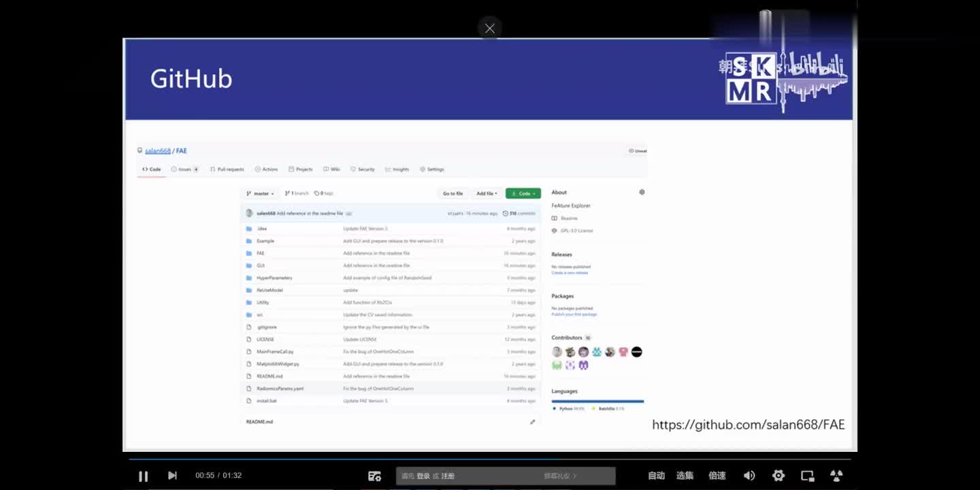Open the Wiki tab
This screenshot has height=490, width=980.
click(x=331, y=169)
